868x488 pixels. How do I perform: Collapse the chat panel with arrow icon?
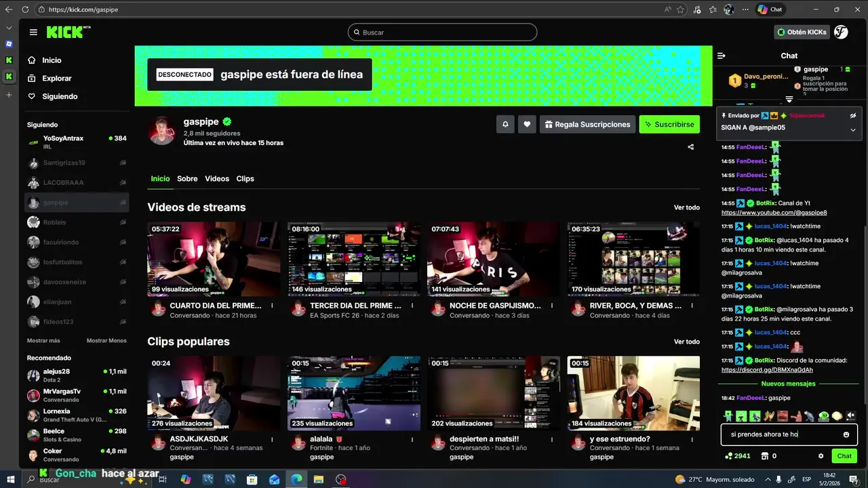click(722, 56)
